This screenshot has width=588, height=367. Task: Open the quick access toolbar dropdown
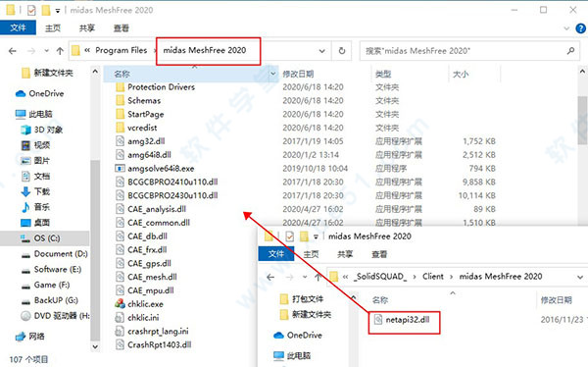(x=58, y=11)
